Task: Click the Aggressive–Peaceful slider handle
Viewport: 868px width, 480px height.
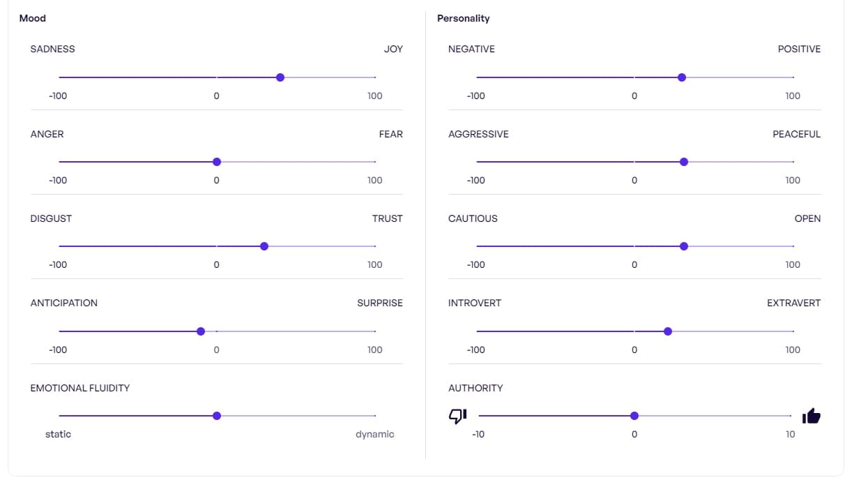Action: tap(684, 162)
